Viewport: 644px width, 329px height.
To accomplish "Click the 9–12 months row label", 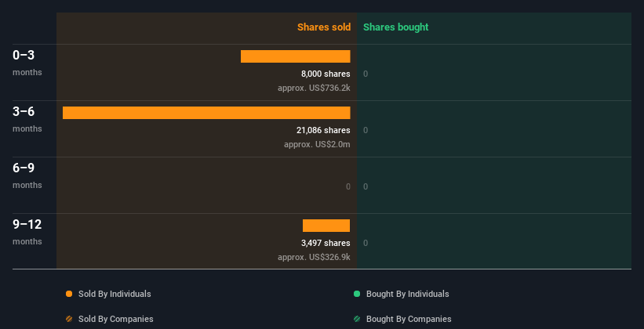I will point(27,232).
